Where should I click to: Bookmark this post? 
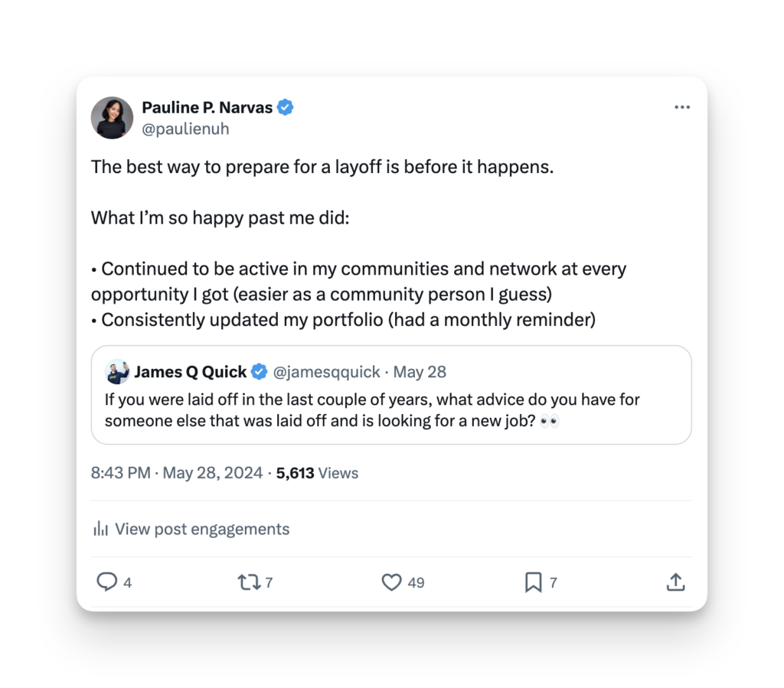(x=533, y=582)
